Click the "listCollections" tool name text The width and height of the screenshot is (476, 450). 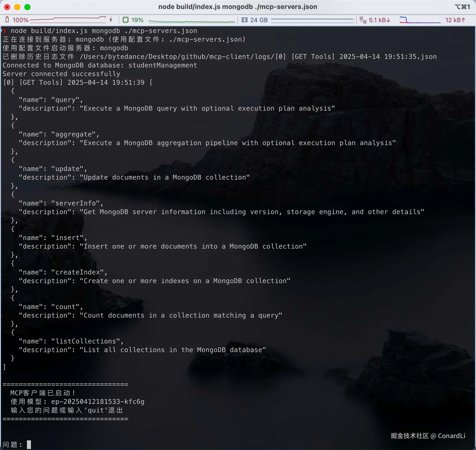[x=86, y=341]
